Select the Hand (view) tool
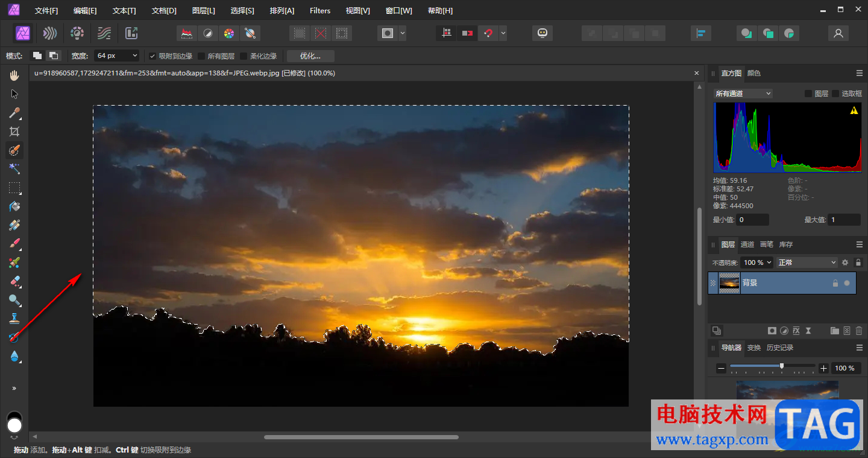 tap(14, 75)
